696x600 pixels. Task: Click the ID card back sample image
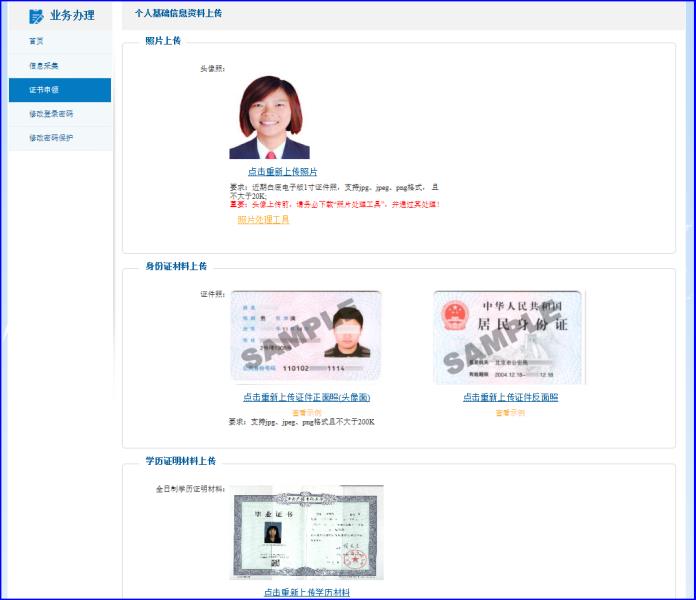pyautogui.click(x=509, y=337)
